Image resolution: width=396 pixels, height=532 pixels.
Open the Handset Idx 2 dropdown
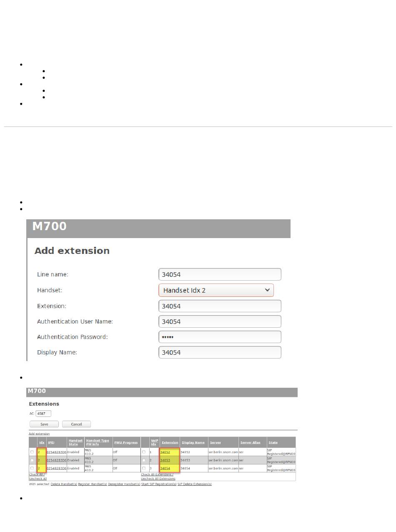click(216, 290)
